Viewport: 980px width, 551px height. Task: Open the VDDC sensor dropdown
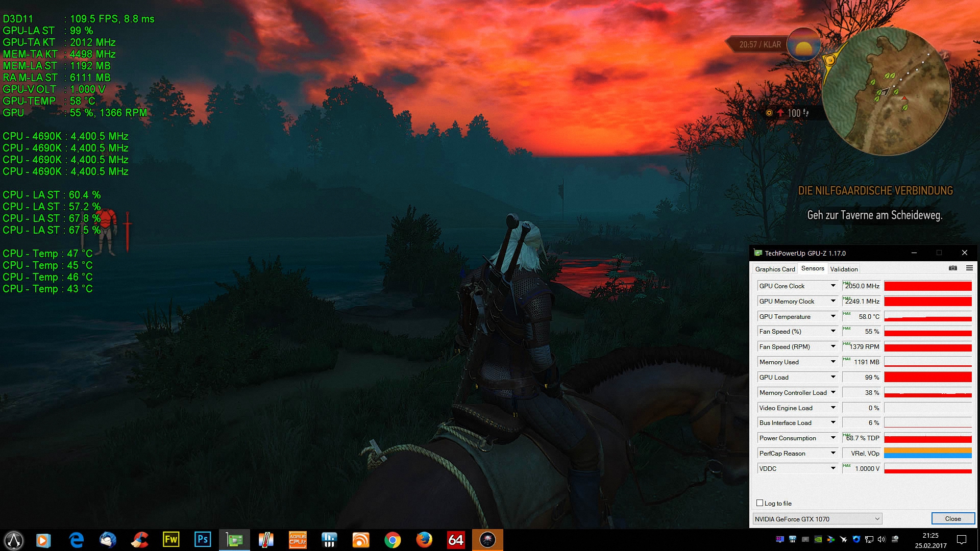[833, 469]
